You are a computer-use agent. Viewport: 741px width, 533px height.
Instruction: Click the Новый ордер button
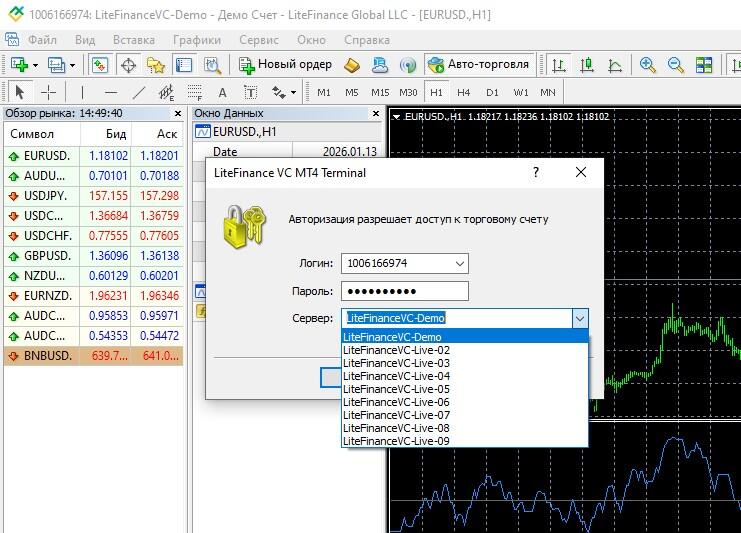tap(285, 65)
